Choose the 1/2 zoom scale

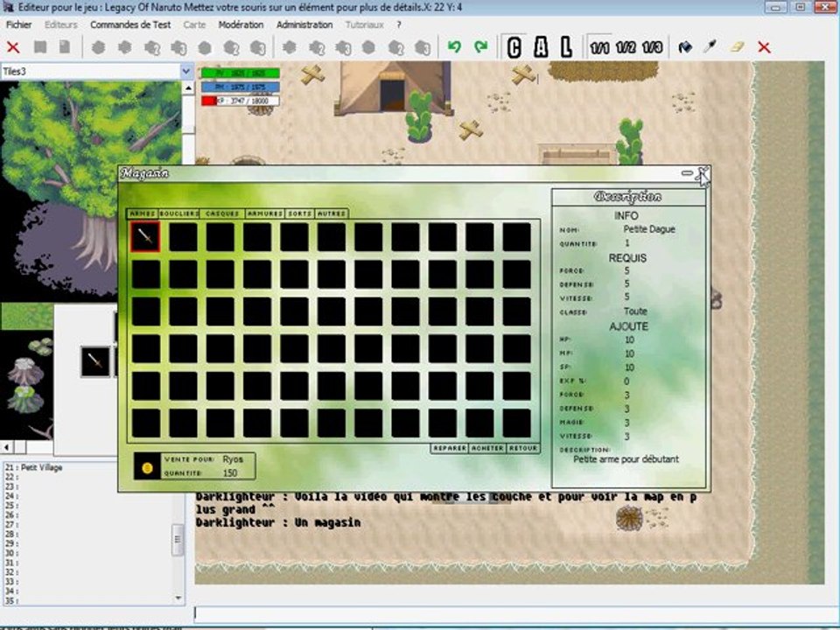[x=625, y=47]
